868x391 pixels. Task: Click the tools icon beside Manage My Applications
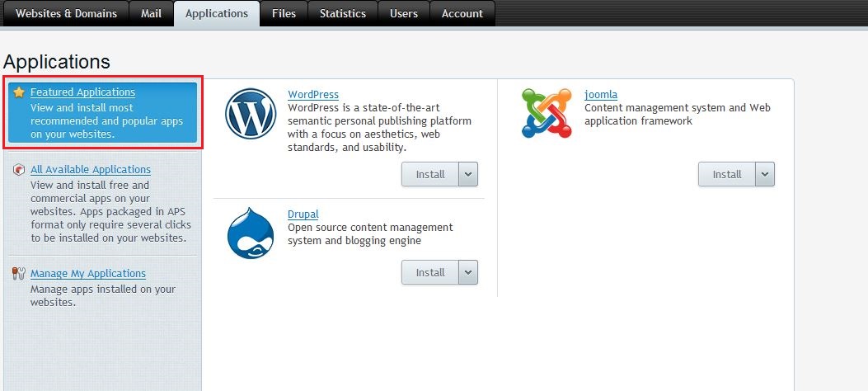pyautogui.click(x=19, y=274)
